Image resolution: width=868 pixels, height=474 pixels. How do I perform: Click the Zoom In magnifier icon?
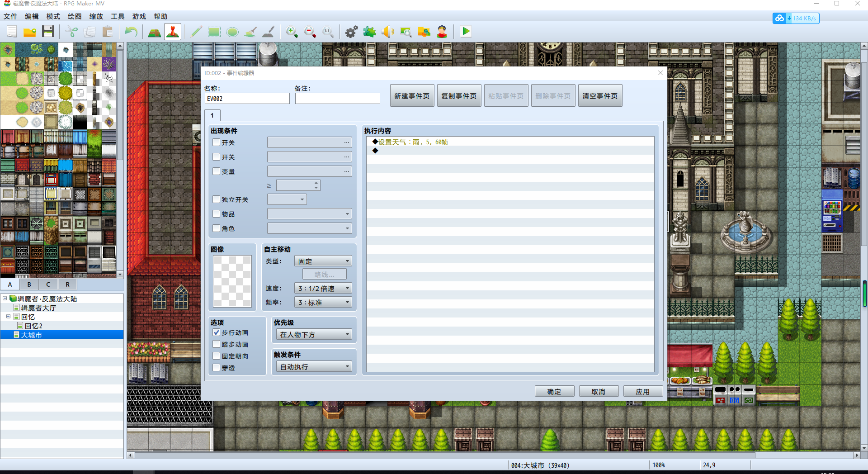tap(292, 32)
